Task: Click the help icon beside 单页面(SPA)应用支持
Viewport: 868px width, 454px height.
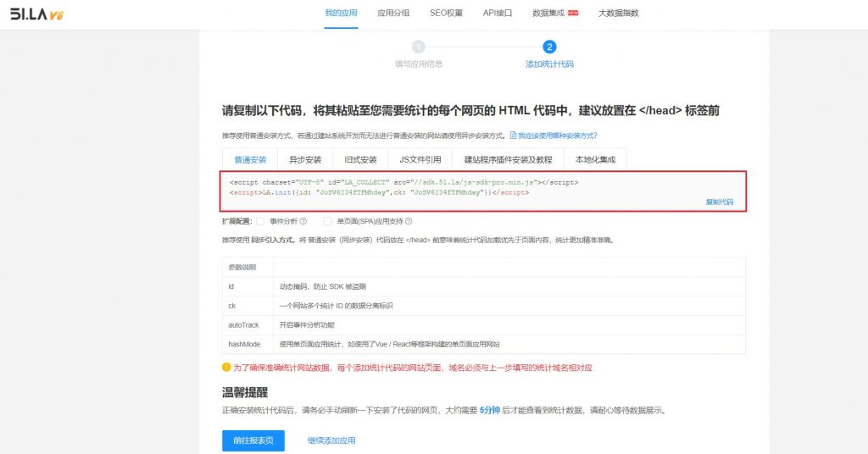Action: click(409, 221)
